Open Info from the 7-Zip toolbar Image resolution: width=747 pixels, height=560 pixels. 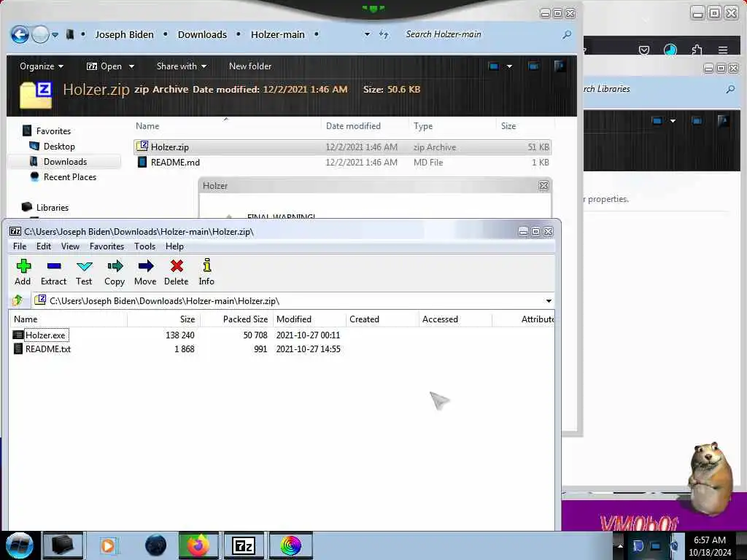click(206, 272)
